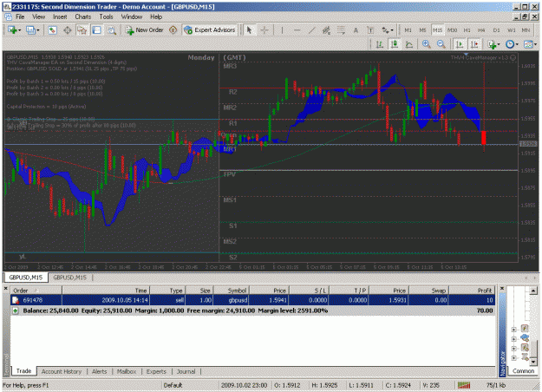The image size is (542, 392).
Task: Open the Market Watch icon
Action: 52,30
